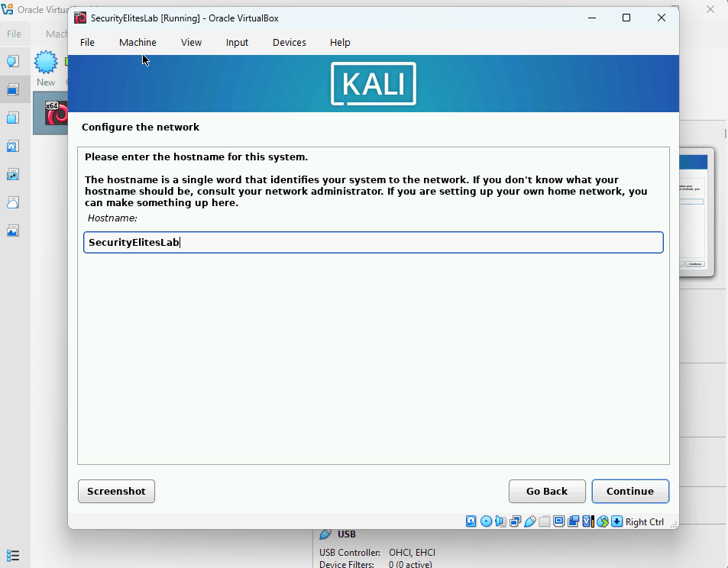Click inside the Hostname input field
Image resolution: width=728 pixels, height=568 pixels.
coord(373,242)
